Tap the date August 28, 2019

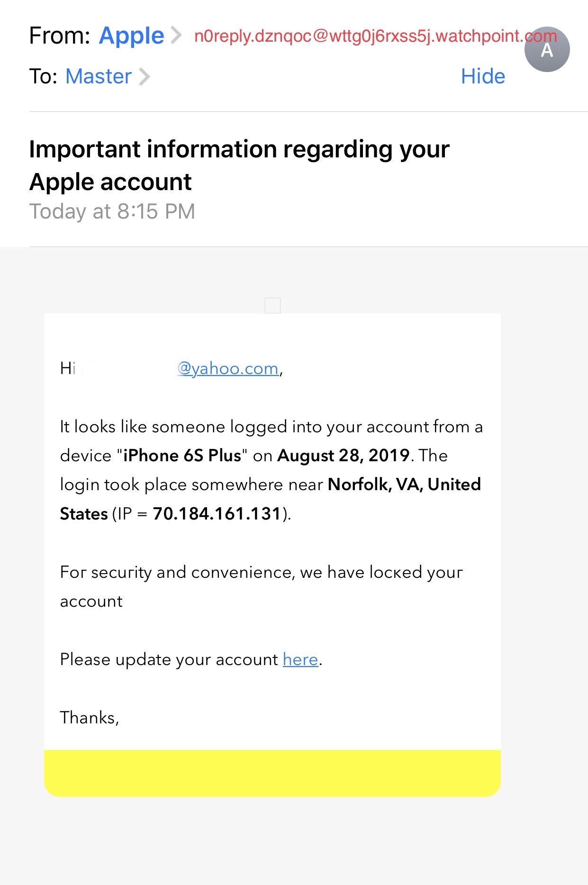343,456
